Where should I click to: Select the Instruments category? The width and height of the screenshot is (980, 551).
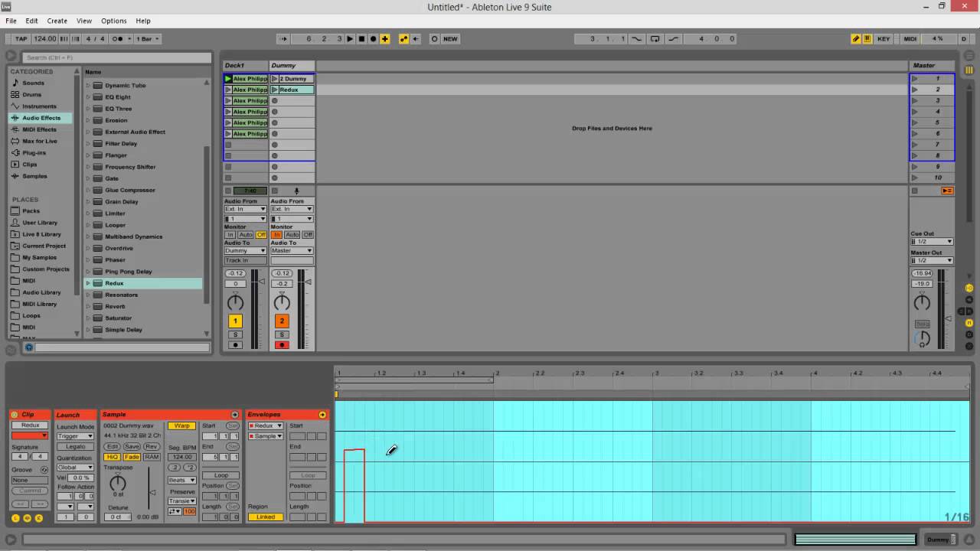click(39, 106)
